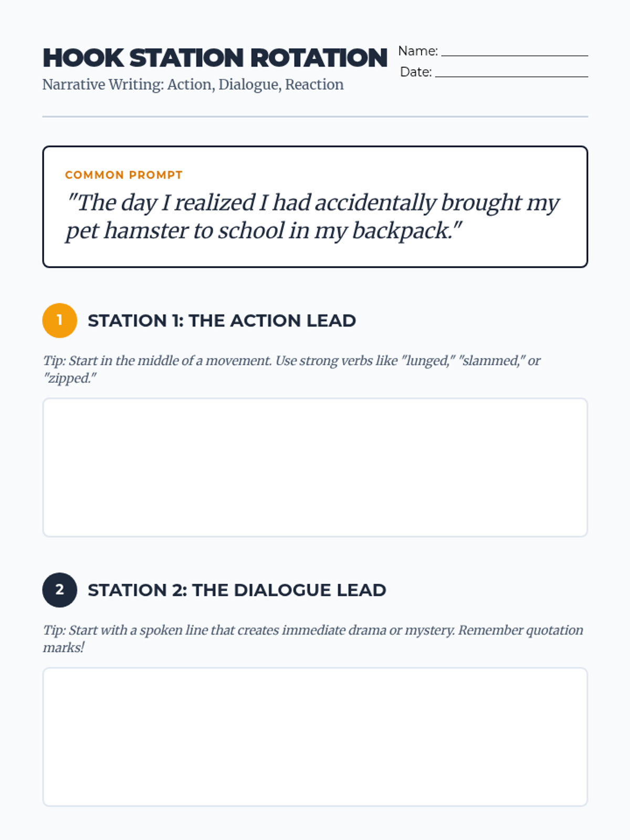The width and height of the screenshot is (630, 840).
Task: Click the hamster prompt quotation text
Action: click(x=313, y=216)
